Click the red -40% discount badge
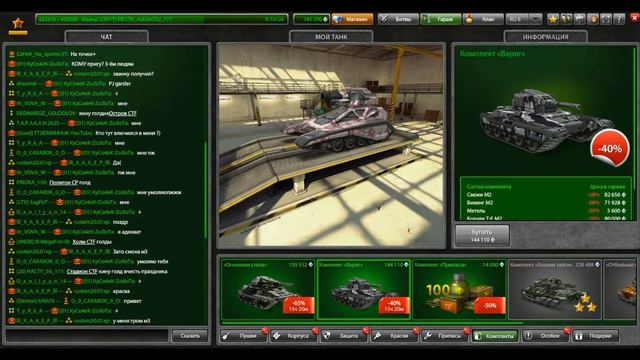This screenshot has height=360, width=640. coord(610,149)
